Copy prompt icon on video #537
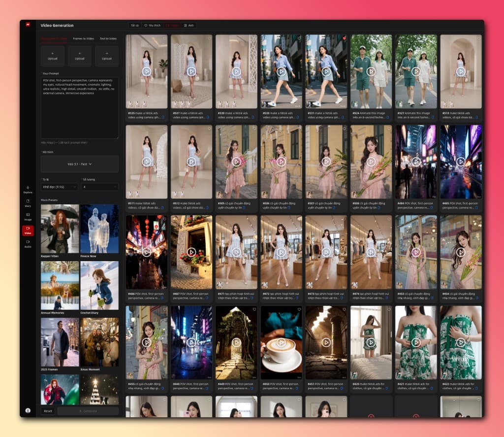The height and width of the screenshot is (437, 504). point(207,117)
